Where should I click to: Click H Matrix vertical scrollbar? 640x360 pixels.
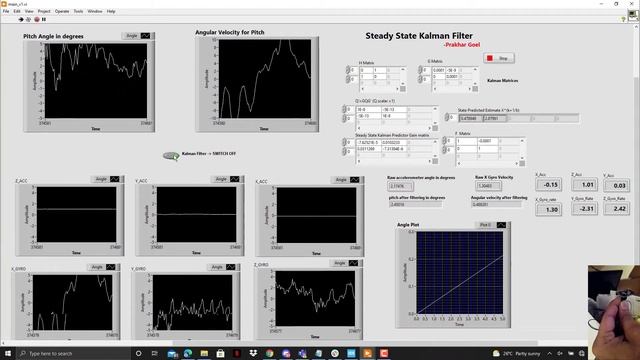coord(403,77)
